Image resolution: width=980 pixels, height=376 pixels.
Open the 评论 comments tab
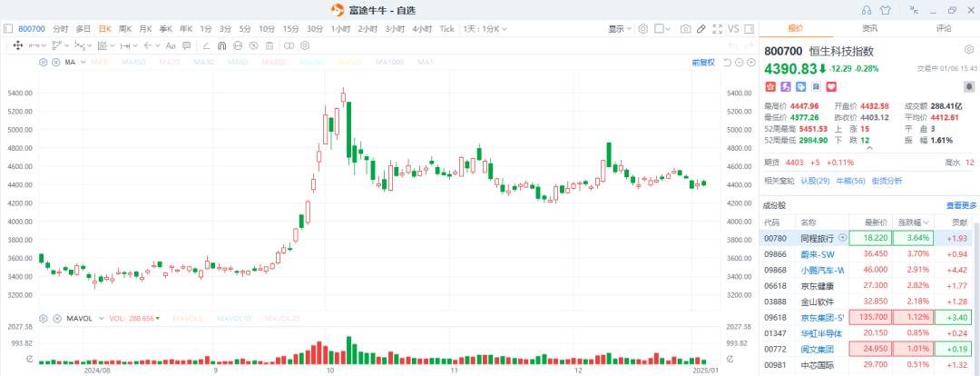point(943,28)
